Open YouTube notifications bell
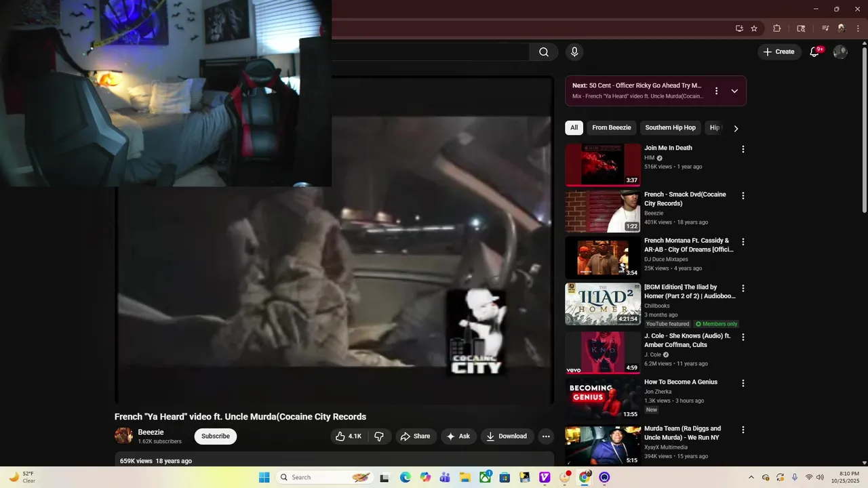The image size is (868, 488). tap(815, 52)
